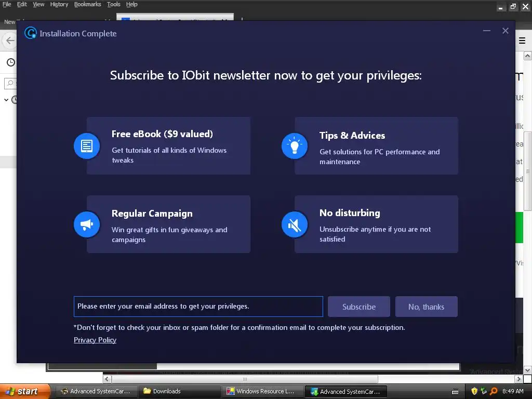Click the browser scrollbar down arrow
This screenshot has height=399, width=532.
pyautogui.click(x=528, y=370)
